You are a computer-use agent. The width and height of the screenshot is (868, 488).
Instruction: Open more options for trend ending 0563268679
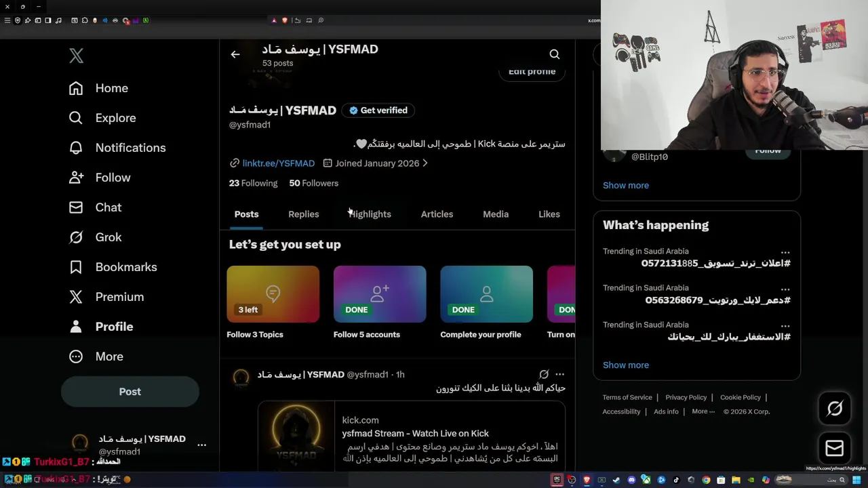785,288
